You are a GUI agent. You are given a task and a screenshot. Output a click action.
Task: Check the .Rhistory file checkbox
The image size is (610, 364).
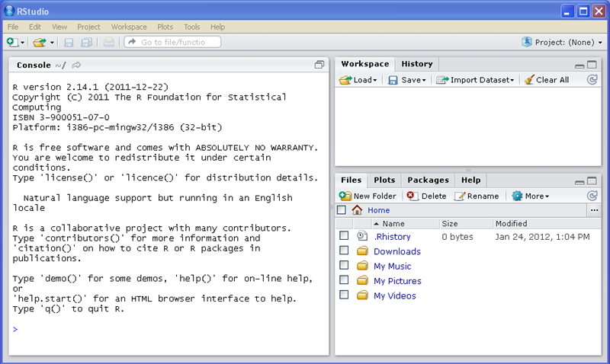(x=344, y=237)
